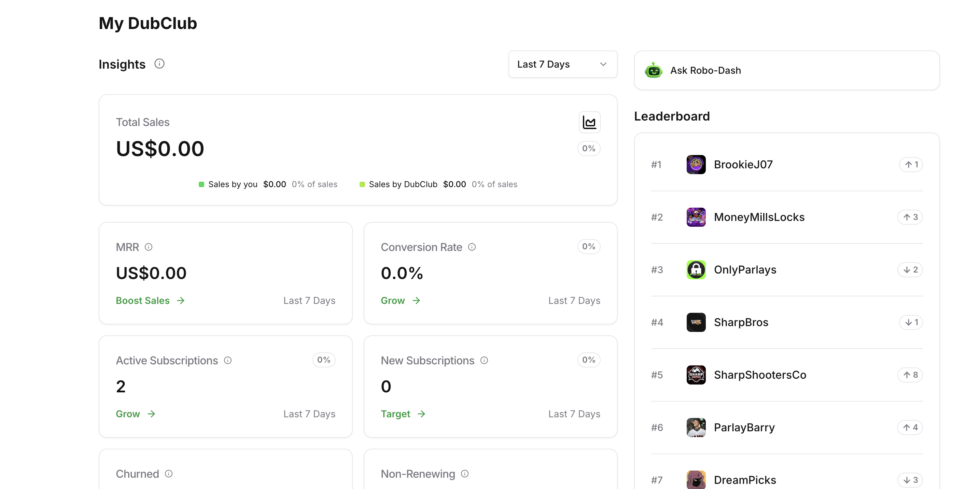The height and width of the screenshot is (489, 980).
Task: Click the 'Sales by DubClub' legend label
Action: pos(403,184)
